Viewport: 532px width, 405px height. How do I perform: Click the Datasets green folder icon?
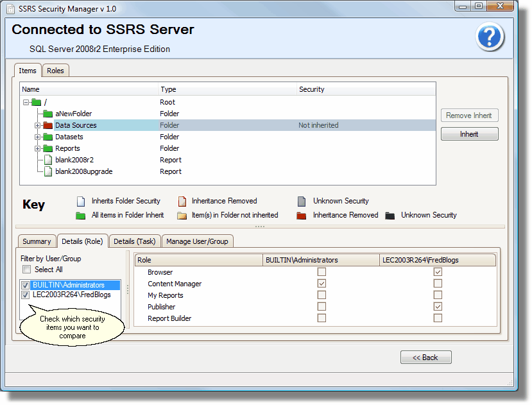[x=48, y=137]
